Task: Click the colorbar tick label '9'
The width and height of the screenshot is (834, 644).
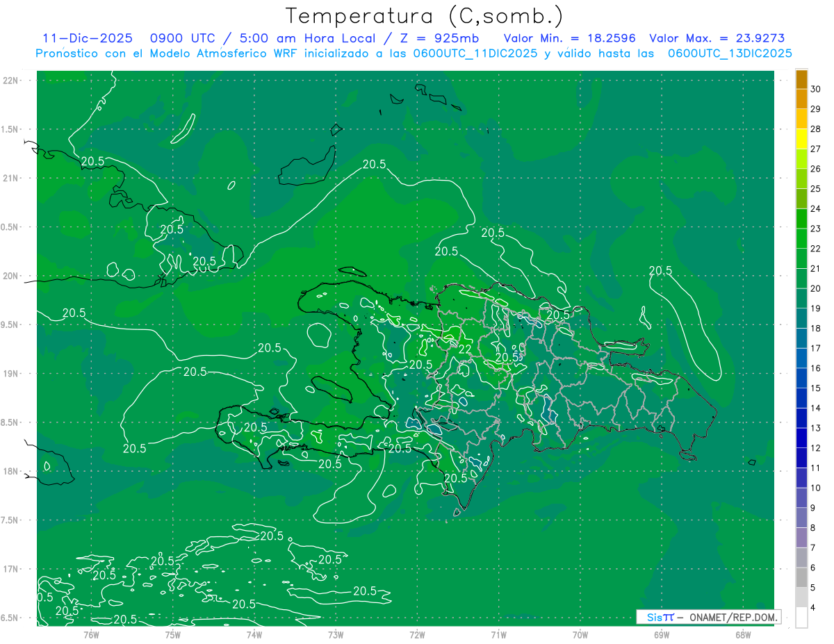Action: tap(814, 508)
